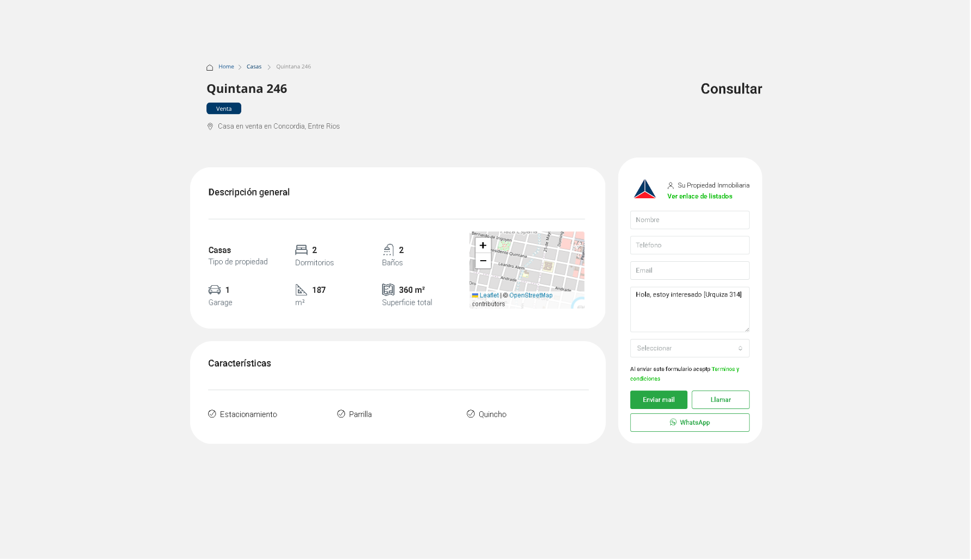
Task: Contact via the WhatsApp button
Action: (689, 423)
